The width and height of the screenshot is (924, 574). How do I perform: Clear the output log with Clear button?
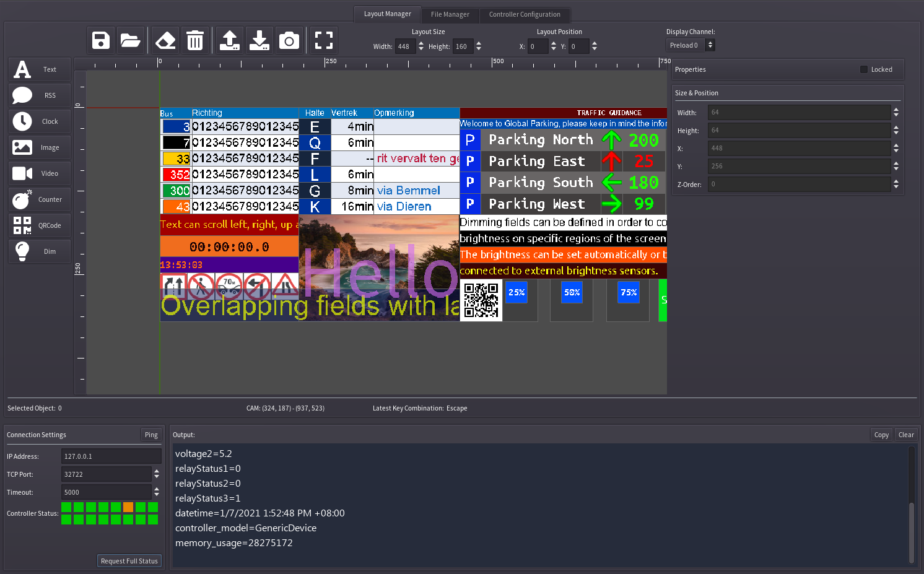point(906,435)
